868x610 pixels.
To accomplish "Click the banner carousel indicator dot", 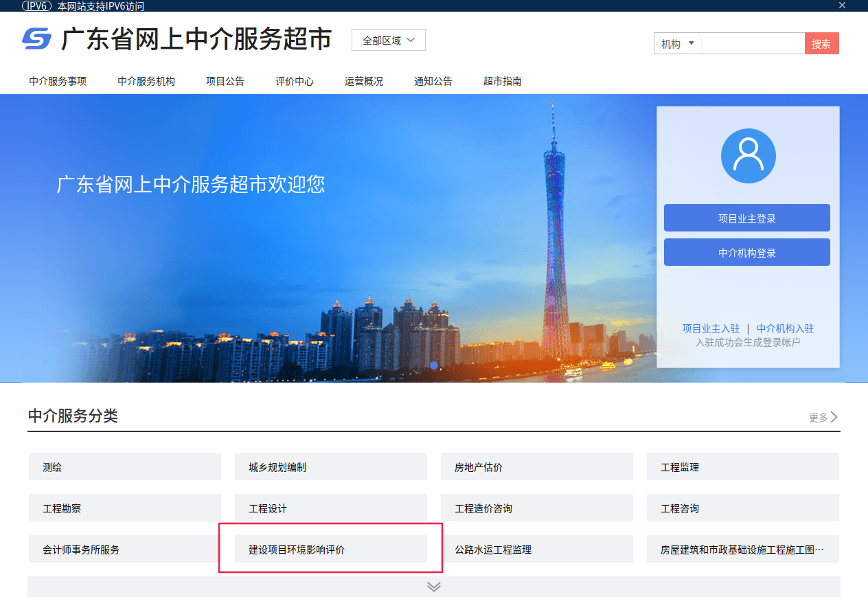I will (x=434, y=365).
